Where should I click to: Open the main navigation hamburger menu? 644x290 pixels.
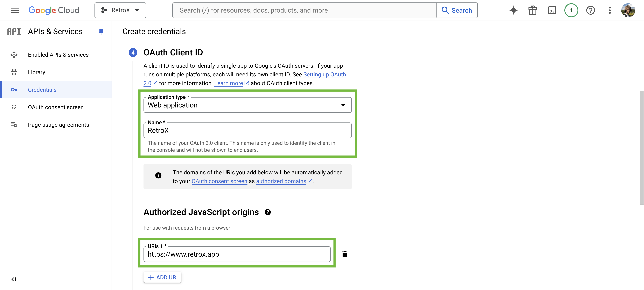[x=15, y=10]
